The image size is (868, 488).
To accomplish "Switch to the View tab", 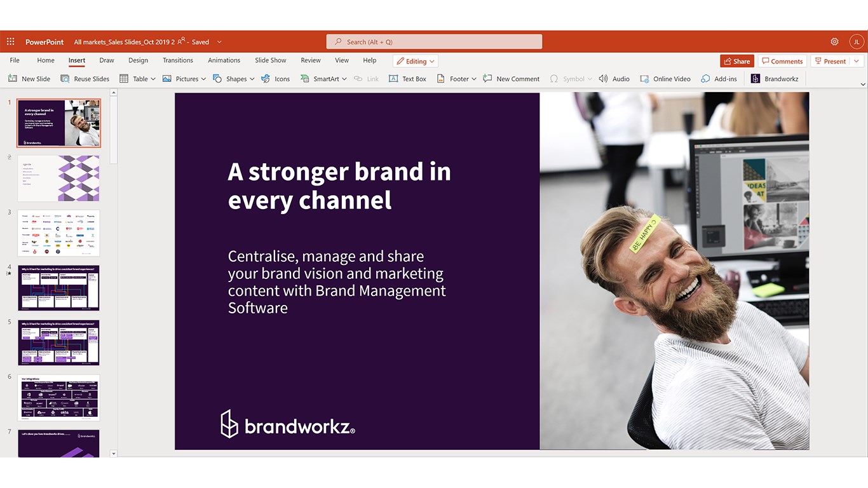I will point(342,60).
